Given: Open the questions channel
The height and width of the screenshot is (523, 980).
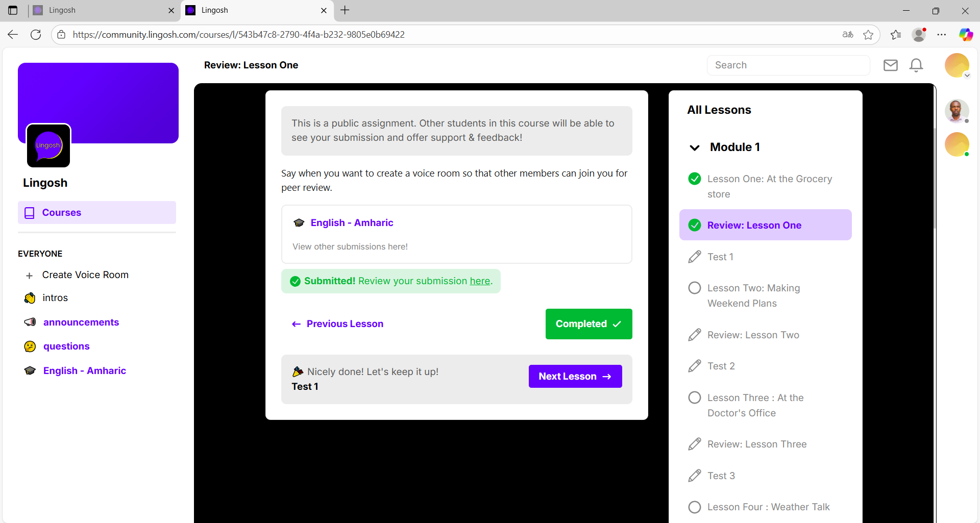Looking at the screenshot, I should 66,346.
